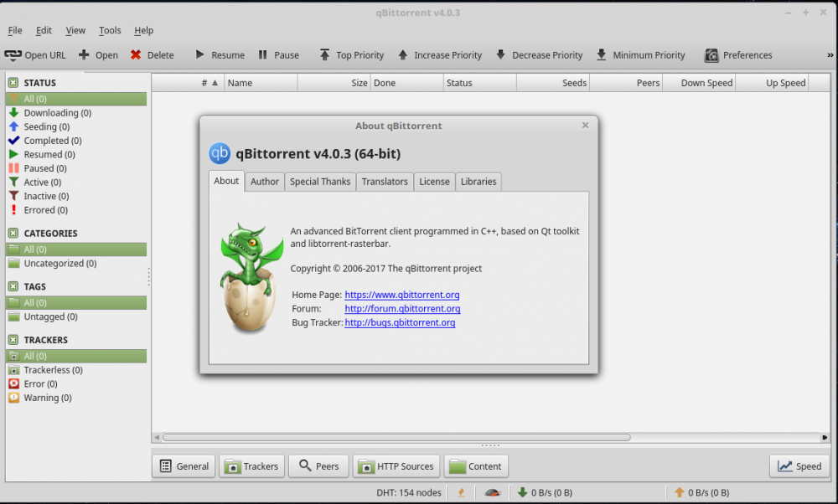Select the Downloading status filter
The image size is (838, 504).
pyautogui.click(x=76, y=113)
